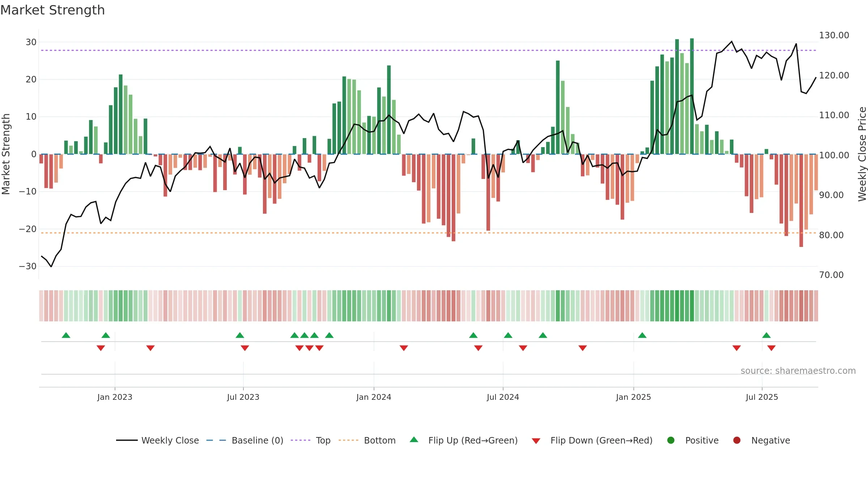
Task: Click the green Flip Up triangle in legend
Action: pyautogui.click(x=414, y=440)
